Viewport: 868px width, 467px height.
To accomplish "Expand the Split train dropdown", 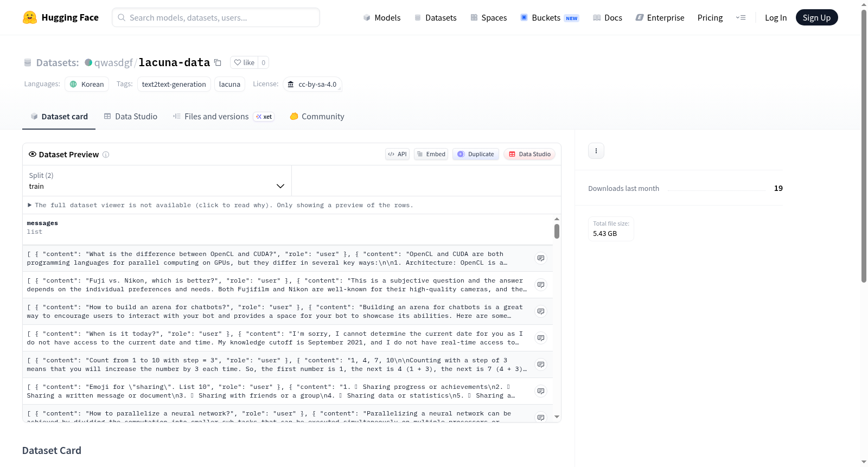I will coord(157,181).
